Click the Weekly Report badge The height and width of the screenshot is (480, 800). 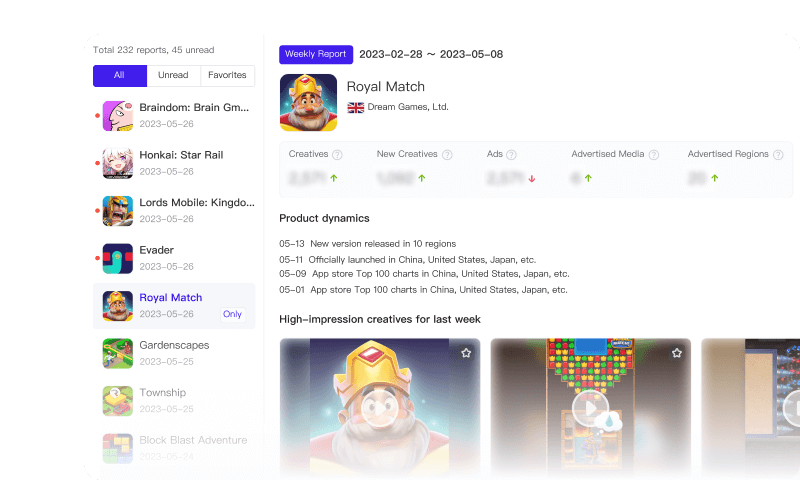pos(315,54)
